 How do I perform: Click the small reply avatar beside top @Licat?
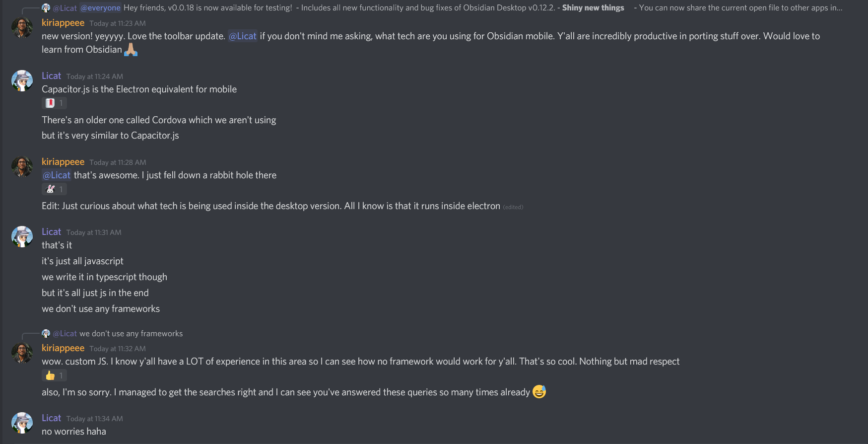coord(46,8)
